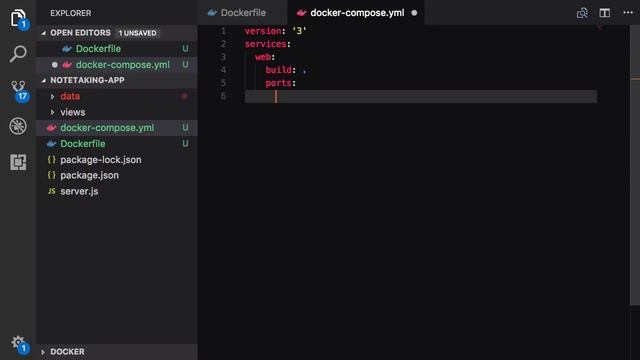Click the Open Changes icon in editor toolbar

[582, 13]
